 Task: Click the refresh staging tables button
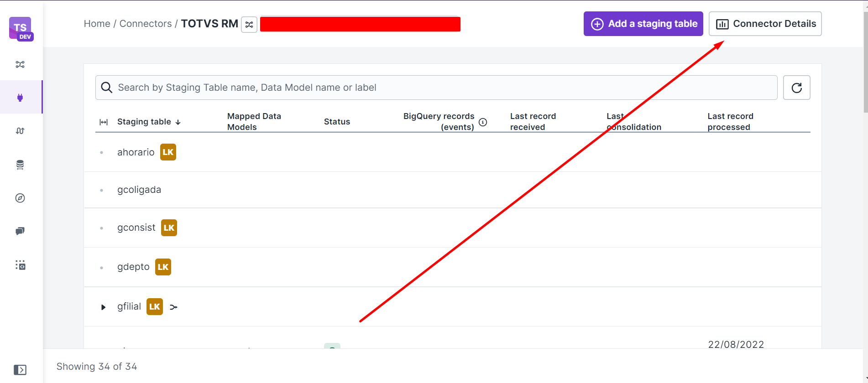(x=796, y=88)
